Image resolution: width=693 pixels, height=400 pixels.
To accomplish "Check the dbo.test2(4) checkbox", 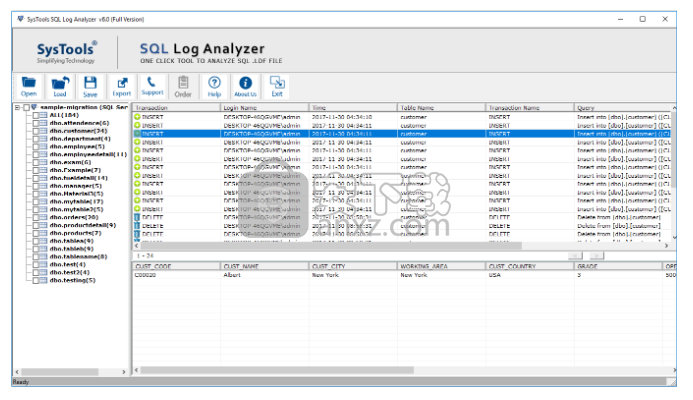I will pos(36,273).
